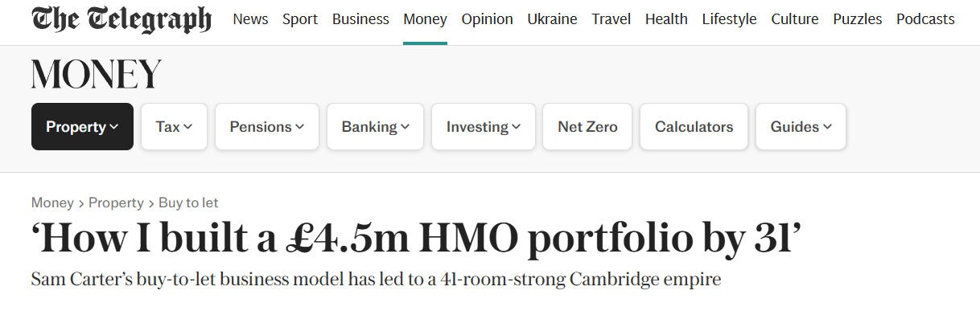Viewport: 980px width, 311px height.
Task: Go to Ukraine coverage
Action: (552, 19)
